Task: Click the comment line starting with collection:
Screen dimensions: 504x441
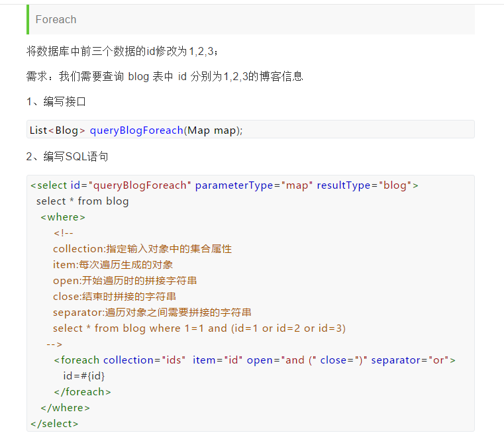Action: [x=142, y=249]
